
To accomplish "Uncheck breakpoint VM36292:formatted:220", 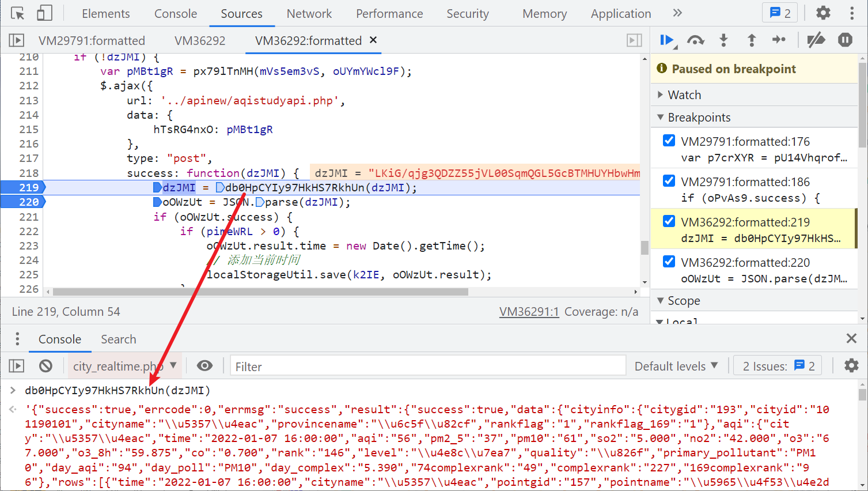I will [669, 262].
